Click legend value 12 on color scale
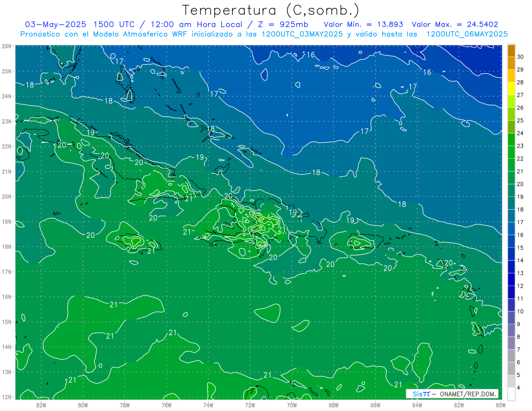This screenshot has width=532, height=411. point(520,286)
